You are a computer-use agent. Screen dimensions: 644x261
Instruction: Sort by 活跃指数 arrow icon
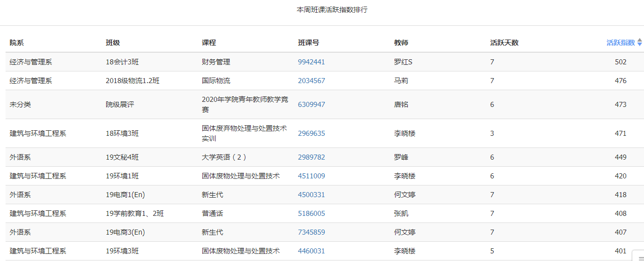pyautogui.click(x=639, y=43)
